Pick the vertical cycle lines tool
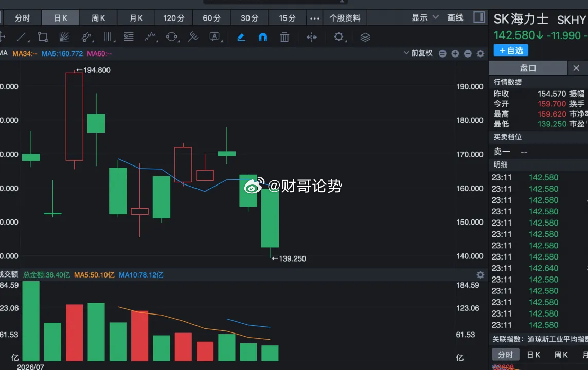Viewport: 588px width, 370px height. pyautogui.click(x=108, y=36)
